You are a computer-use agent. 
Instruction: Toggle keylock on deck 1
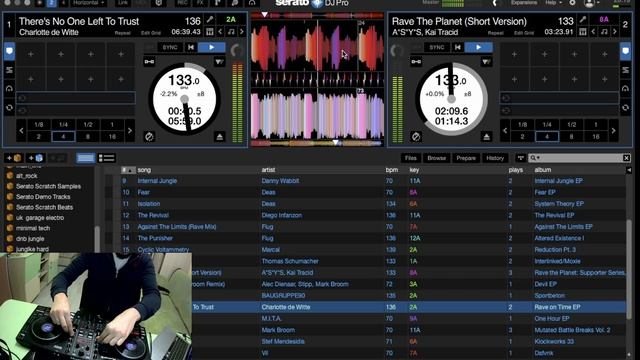(149, 62)
